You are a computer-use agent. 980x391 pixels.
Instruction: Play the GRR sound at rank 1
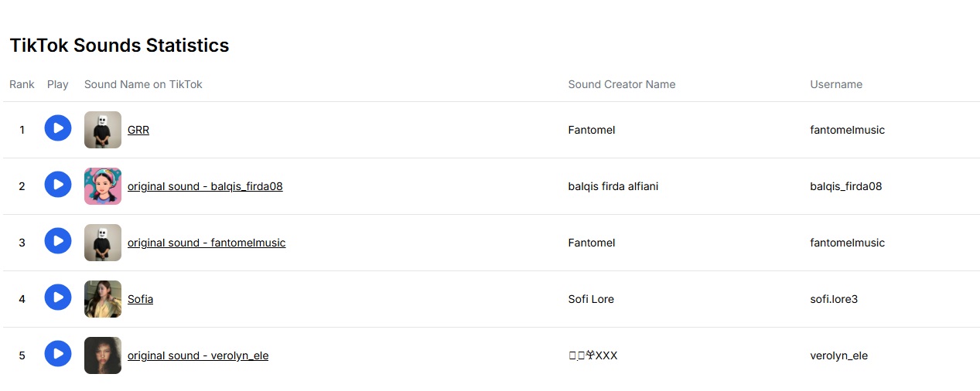click(x=58, y=128)
